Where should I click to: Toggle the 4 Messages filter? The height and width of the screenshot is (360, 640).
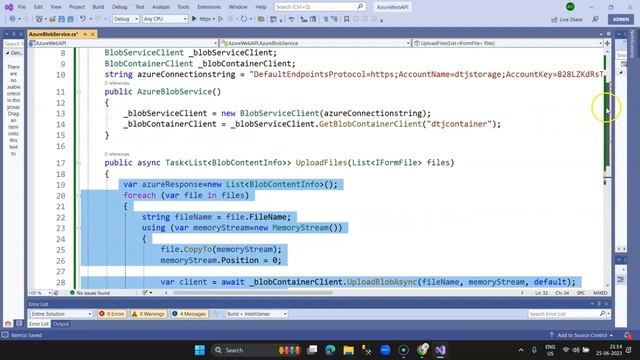coord(189,314)
